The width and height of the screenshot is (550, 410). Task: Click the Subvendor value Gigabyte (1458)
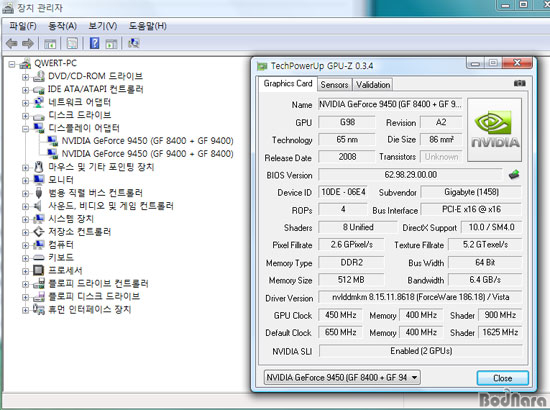[471, 192]
